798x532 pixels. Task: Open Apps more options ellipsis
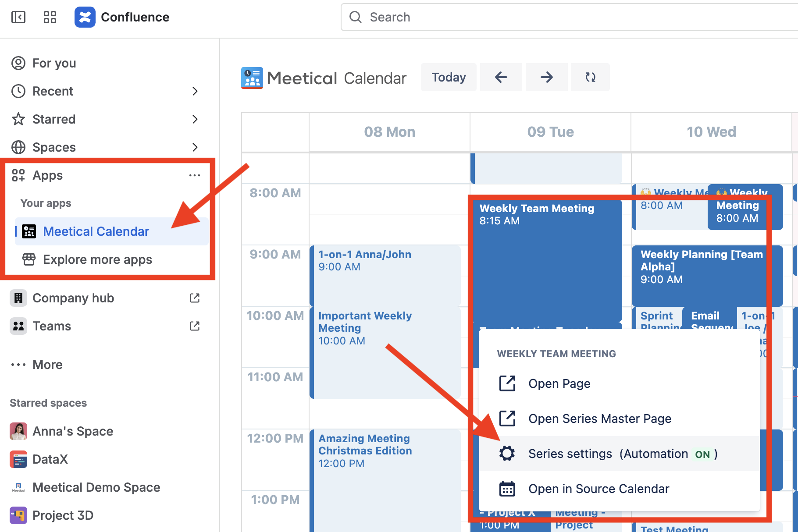(x=195, y=175)
